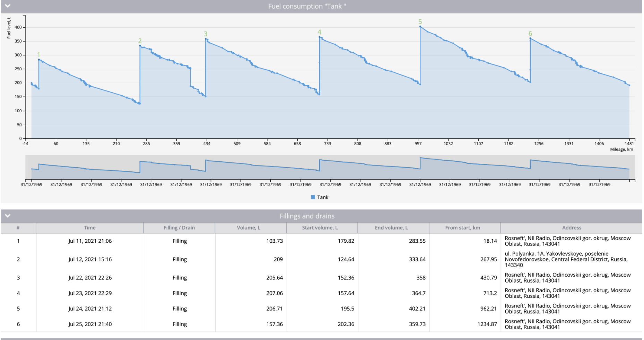Select filling marker 1 on chart
Image resolution: width=644 pixels, height=340 pixels.
pos(38,55)
